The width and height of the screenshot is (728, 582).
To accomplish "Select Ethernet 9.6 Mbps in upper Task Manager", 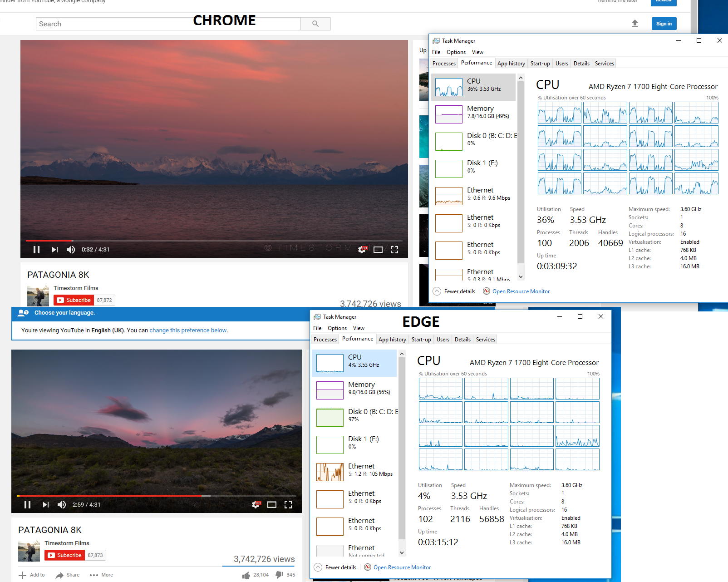I will tap(473, 196).
